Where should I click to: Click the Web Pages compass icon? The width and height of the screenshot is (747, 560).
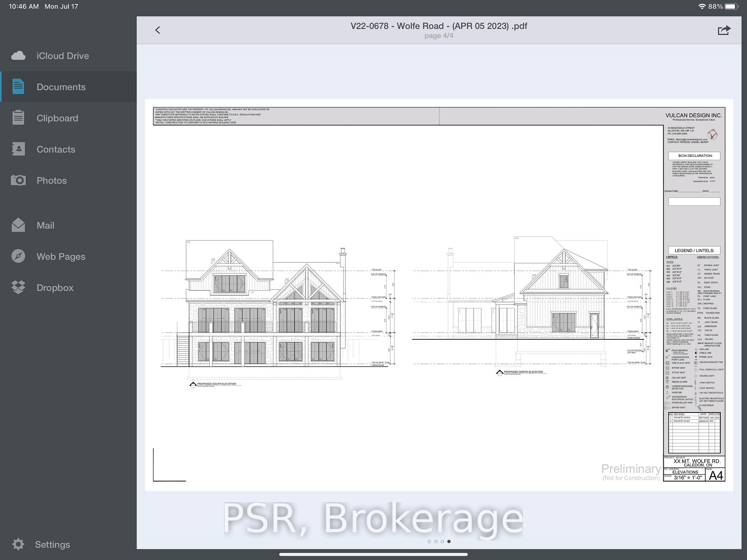coord(18,256)
